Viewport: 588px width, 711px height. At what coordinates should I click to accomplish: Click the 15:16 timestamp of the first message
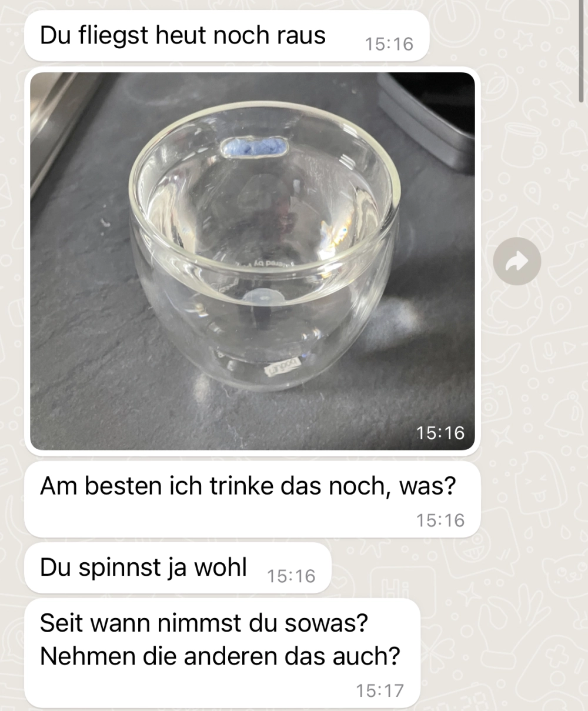pos(389,44)
